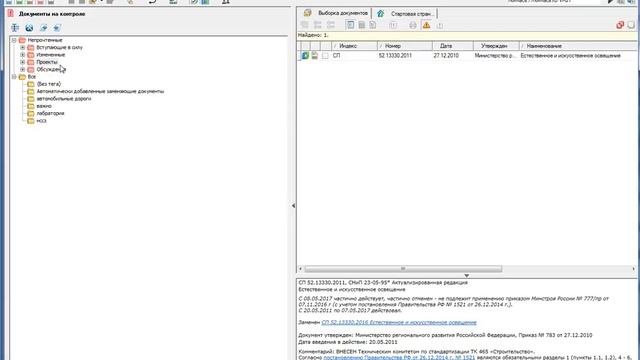Viewport: 640px width, 360px height.
Task: Click the toolbar icon just left of the bordered box icon
Action: pyautogui.click(x=373, y=25)
